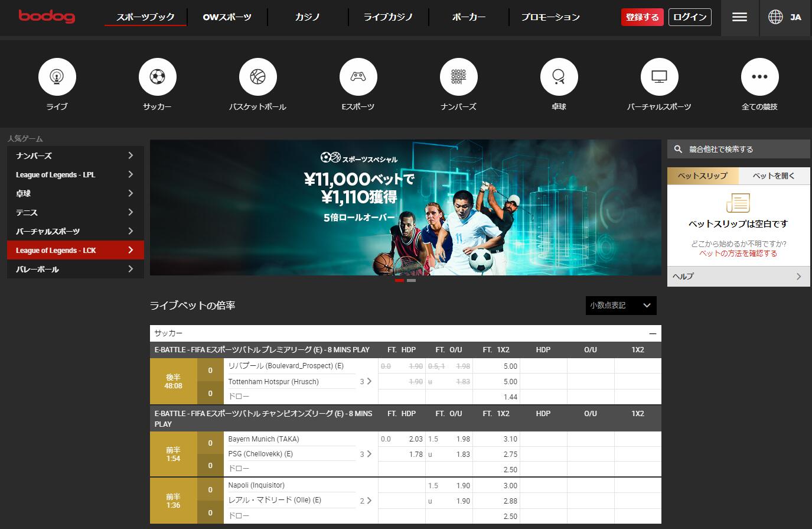The height and width of the screenshot is (529, 812).
Task: Click Napoli (Inquisitor) team name
Action: click(x=256, y=485)
